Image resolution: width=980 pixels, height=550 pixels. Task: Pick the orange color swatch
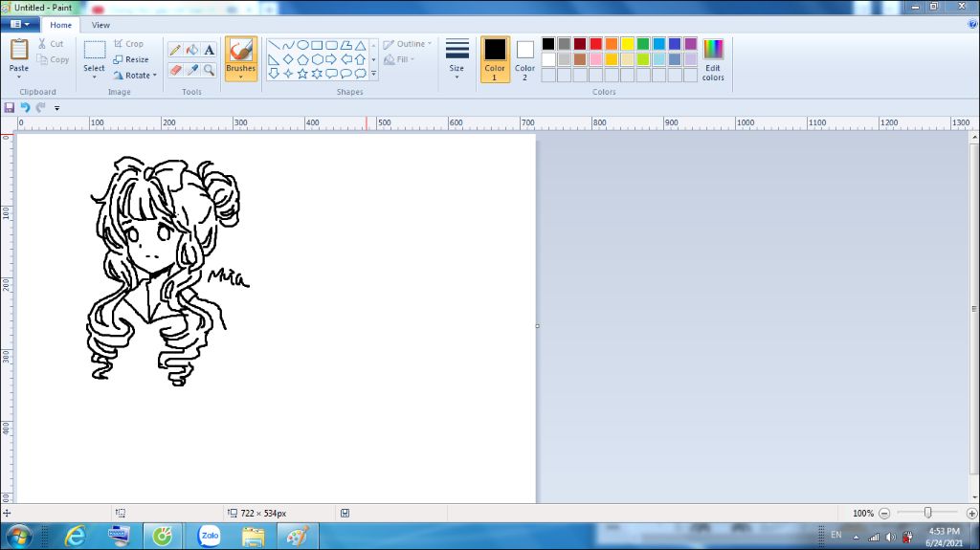612,44
